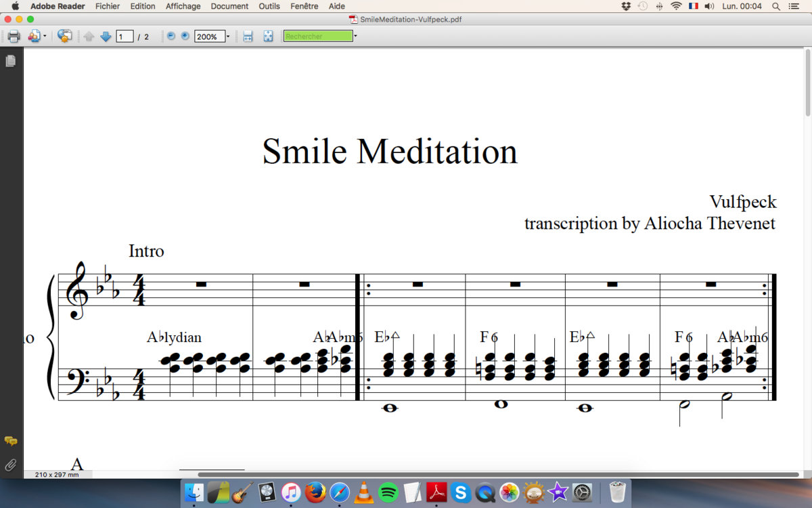Click Adobe Reader icon in dock
The image size is (812, 508).
[x=436, y=492]
